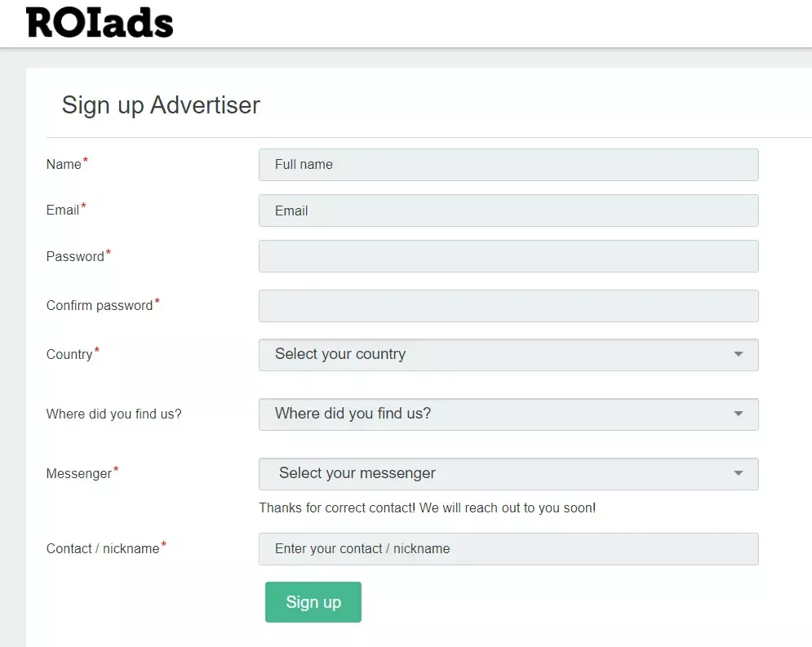Click the Country field label

69,355
